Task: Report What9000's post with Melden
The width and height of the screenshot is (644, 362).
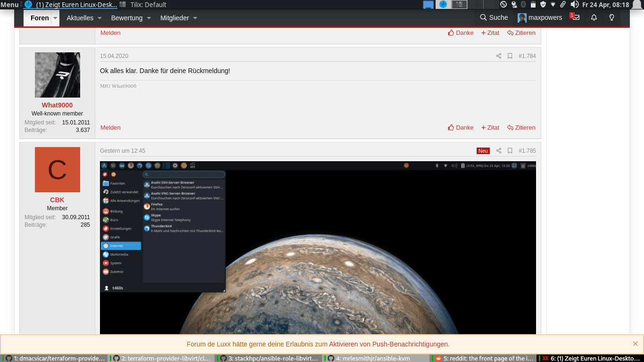Action: point(110,128)
